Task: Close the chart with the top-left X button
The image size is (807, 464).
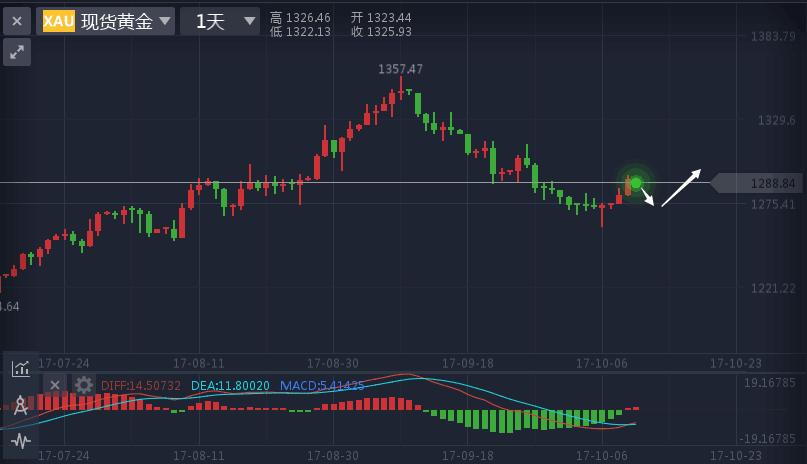Action: 17,21
